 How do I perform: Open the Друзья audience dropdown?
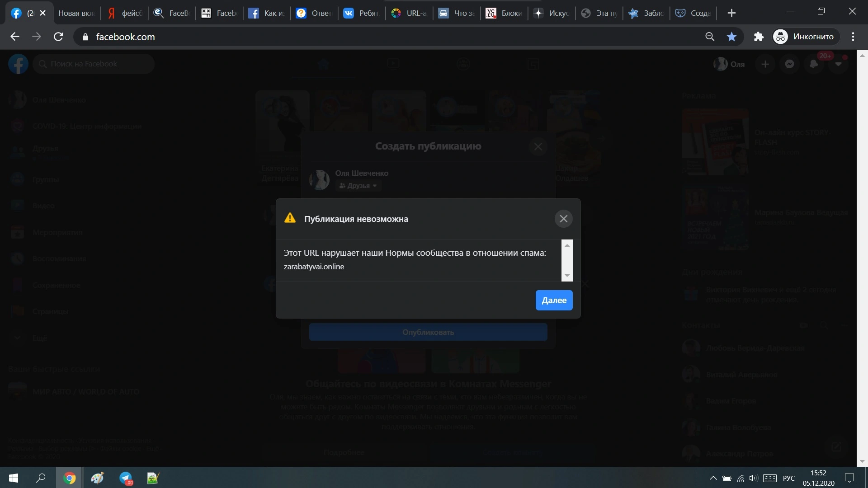358,186
